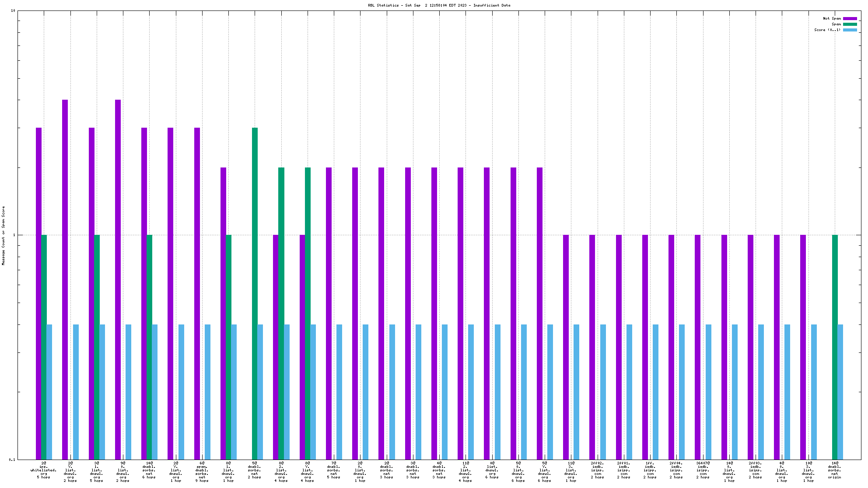
Task: Click the dnsbl.sorbs.net origin axis label
Action: pos(835,470)
